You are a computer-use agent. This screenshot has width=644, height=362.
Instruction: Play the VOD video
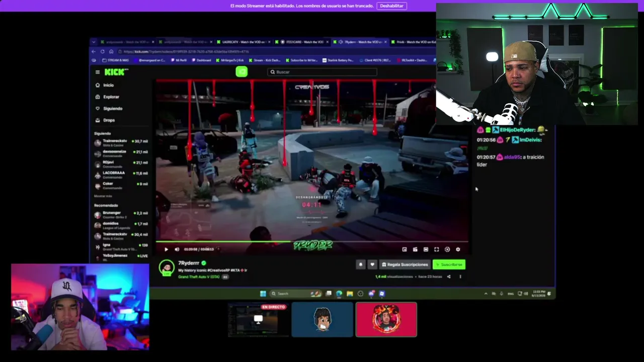[166, 249]
